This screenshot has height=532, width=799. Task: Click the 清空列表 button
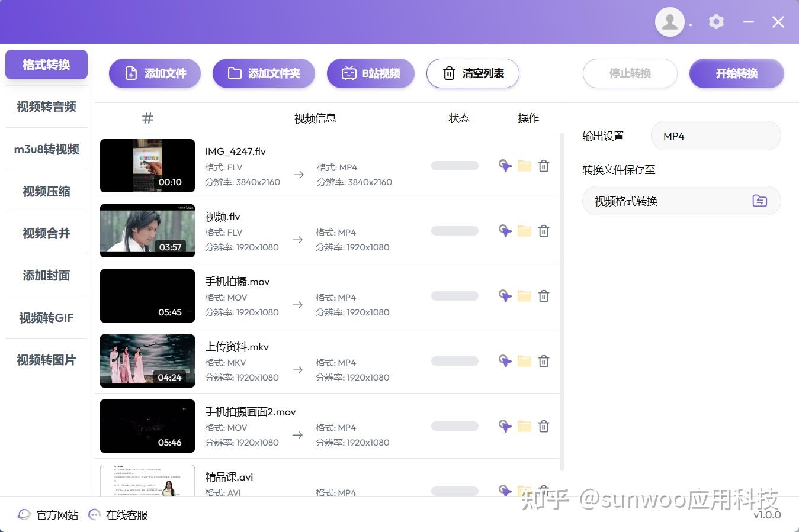(472, 73)
